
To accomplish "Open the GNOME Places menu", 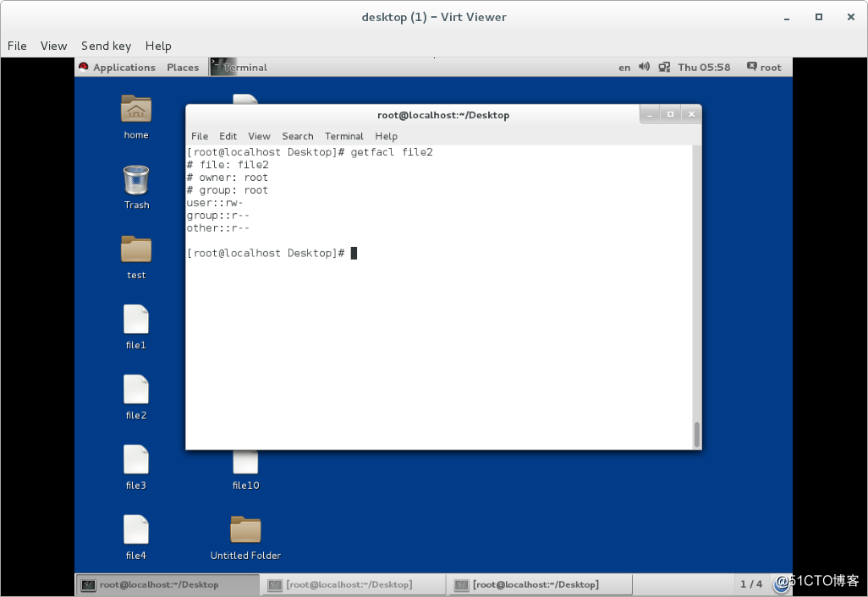I will 183,67.
